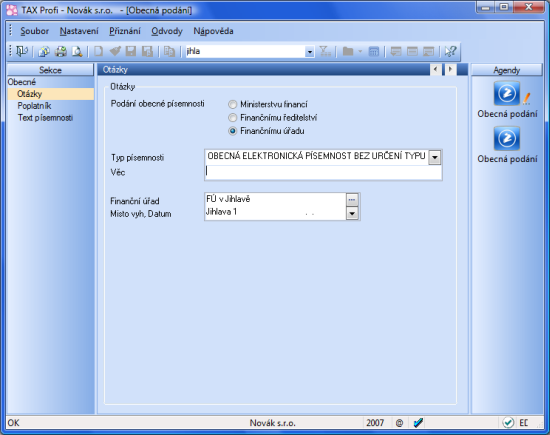The width and height of the screenshot is (550, 435).
Task: Go to next section with right arrow button
Action: pos(450,69)
